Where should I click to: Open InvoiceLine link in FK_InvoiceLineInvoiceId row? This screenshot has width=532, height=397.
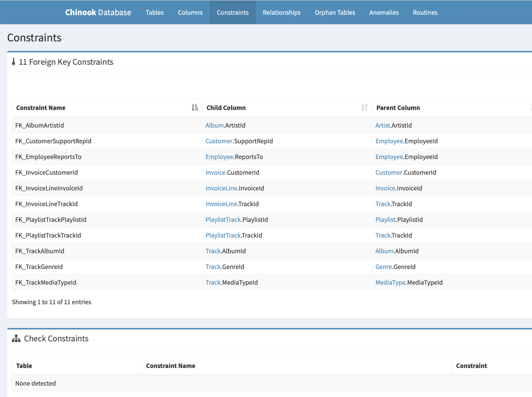(x=221, y=188)
